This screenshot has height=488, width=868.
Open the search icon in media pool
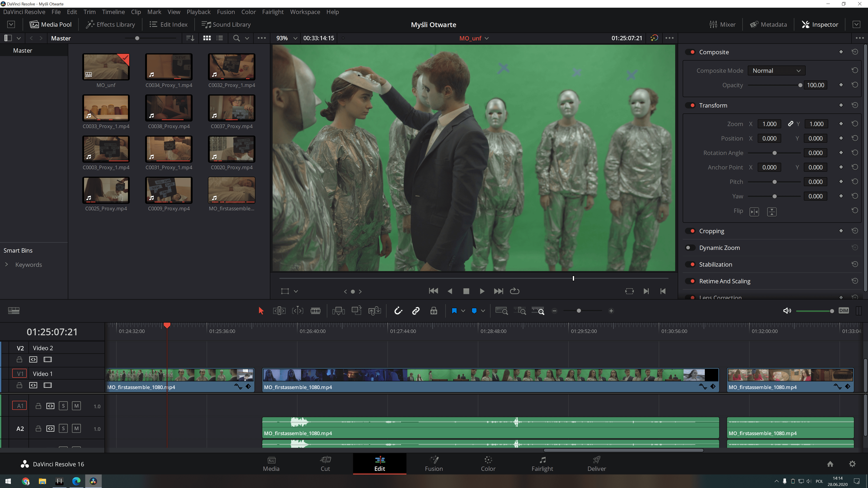(236, 38)
